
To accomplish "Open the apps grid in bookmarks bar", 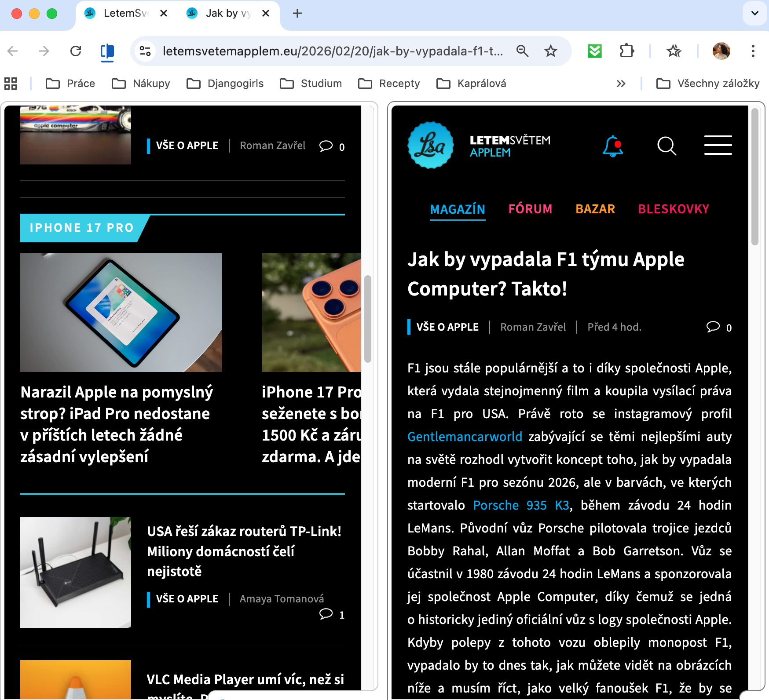I will coord(11,84).
